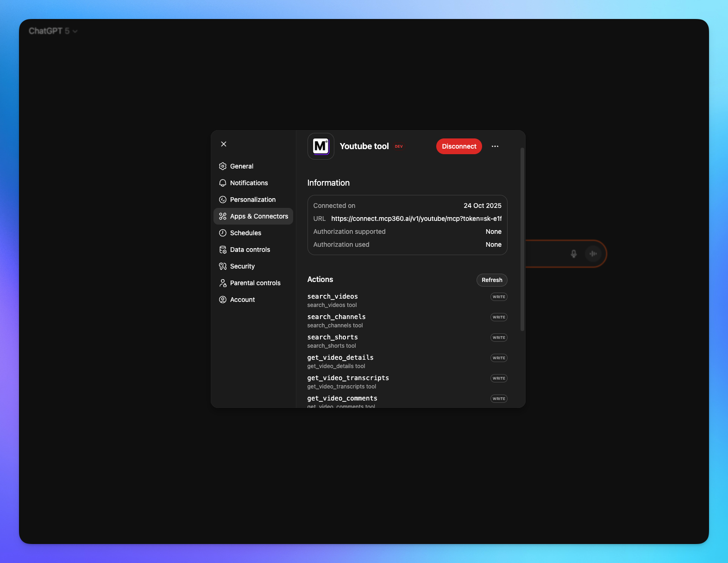Click the Data controls database icon
Image resolution: width=728 pixels, height=563 pixels.
(x=223, y=250)
